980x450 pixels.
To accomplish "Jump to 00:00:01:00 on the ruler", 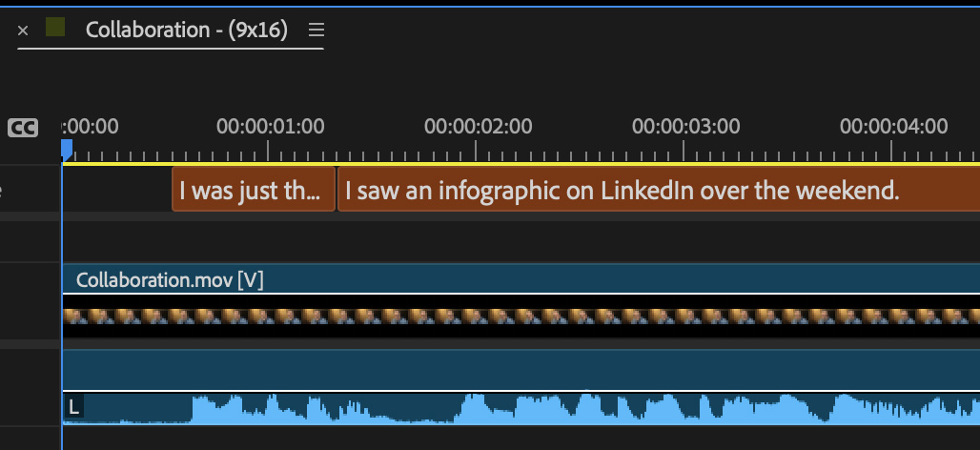I will pyautogui.click(x=268, y=151).
